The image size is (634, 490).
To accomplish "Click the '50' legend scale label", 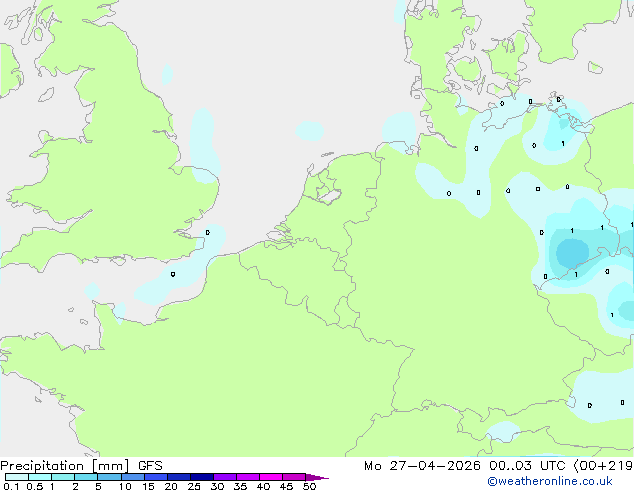I will pyautogui.click(x=309, y=486).
